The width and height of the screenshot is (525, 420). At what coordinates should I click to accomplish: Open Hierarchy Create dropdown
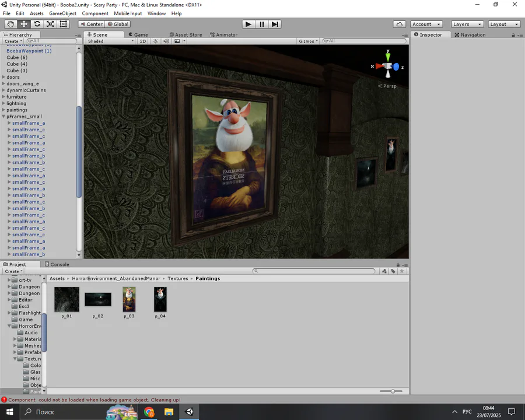tap(13, 41)
